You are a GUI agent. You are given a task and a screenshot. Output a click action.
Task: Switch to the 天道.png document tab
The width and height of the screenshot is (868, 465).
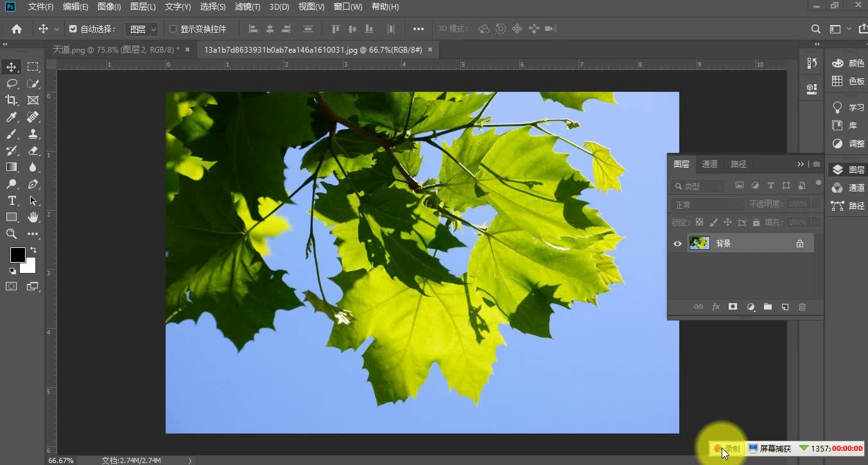[x=116, y=49]
